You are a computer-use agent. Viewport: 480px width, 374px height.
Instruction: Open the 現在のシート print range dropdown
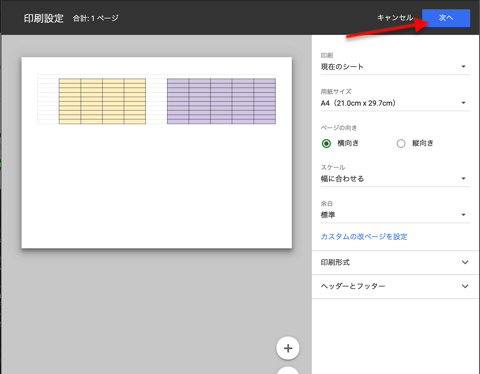[395, 67]
